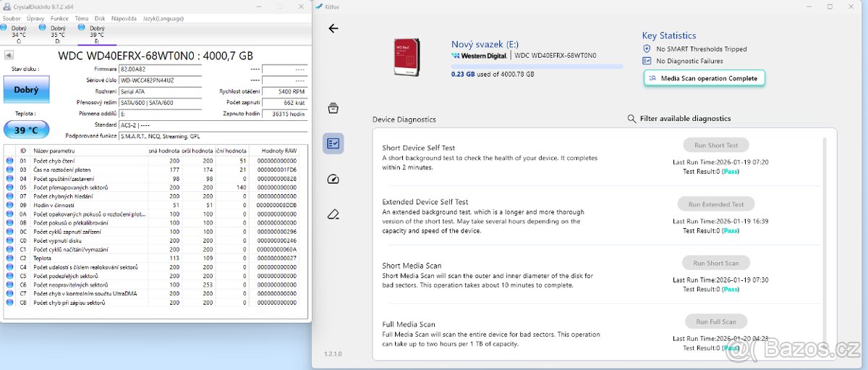The image size is (868, 370).
Task: Click the WD Red drive thumbnail image
Action: [x=407, y=58]
